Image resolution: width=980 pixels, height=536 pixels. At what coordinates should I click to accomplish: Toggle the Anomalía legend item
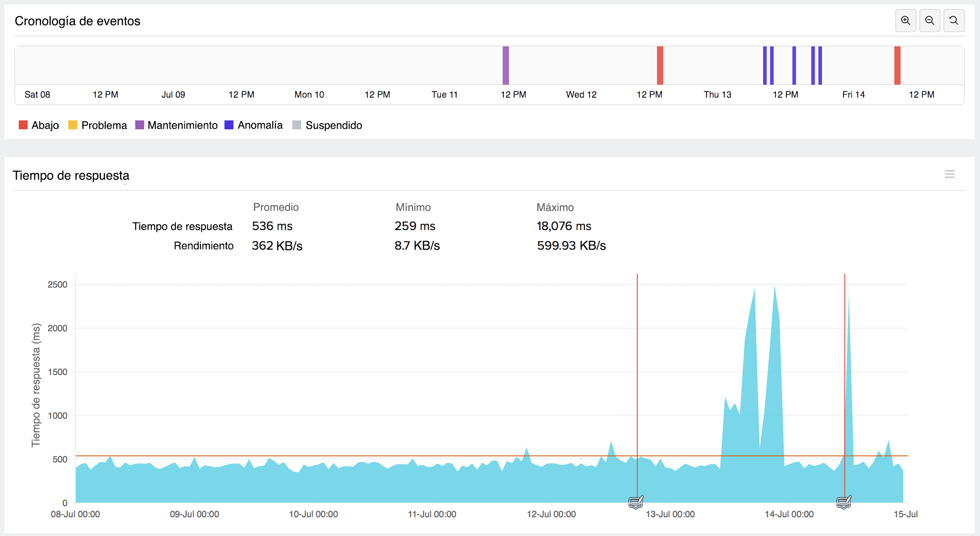point(254,125)
